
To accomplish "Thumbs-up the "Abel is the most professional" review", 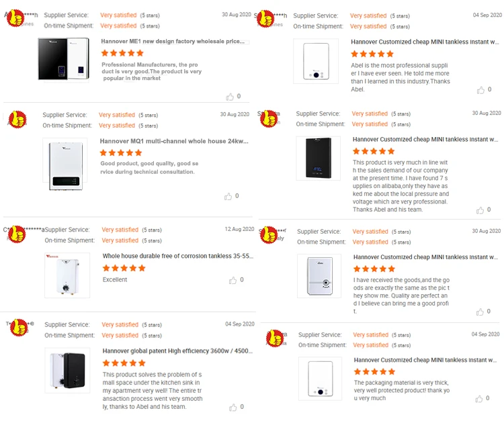I will point(480,90).
